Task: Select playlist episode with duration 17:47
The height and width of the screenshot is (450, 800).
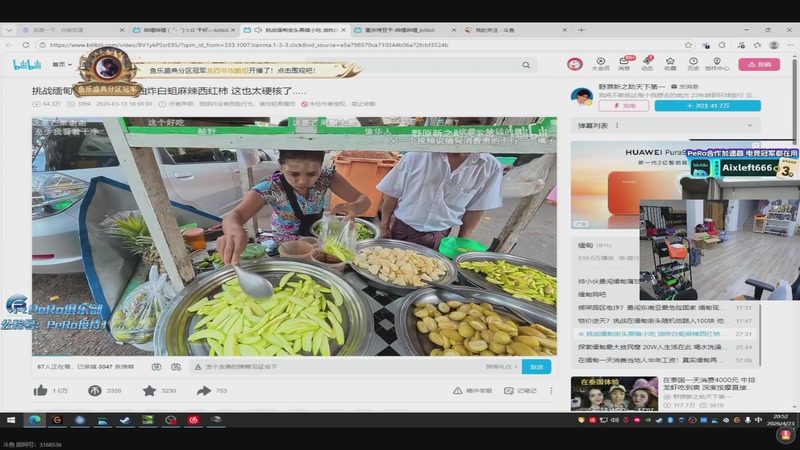Action: pos(665,321)
